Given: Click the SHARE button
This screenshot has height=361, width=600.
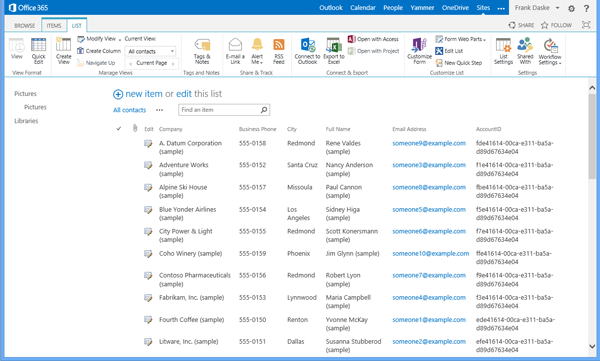Looking at the screenshot, I should (521, 25).
